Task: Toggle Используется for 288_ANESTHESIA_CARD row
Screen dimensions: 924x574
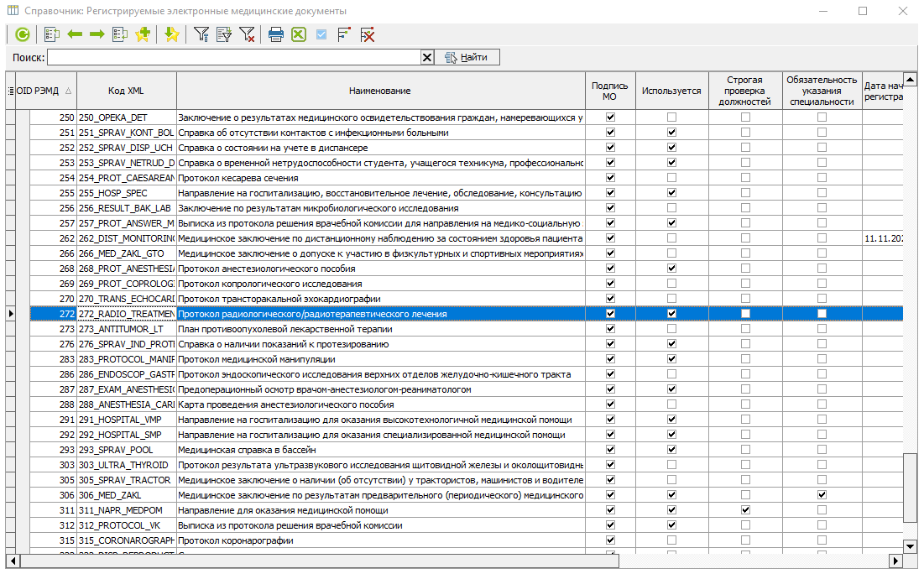Action: pos(671,404)
